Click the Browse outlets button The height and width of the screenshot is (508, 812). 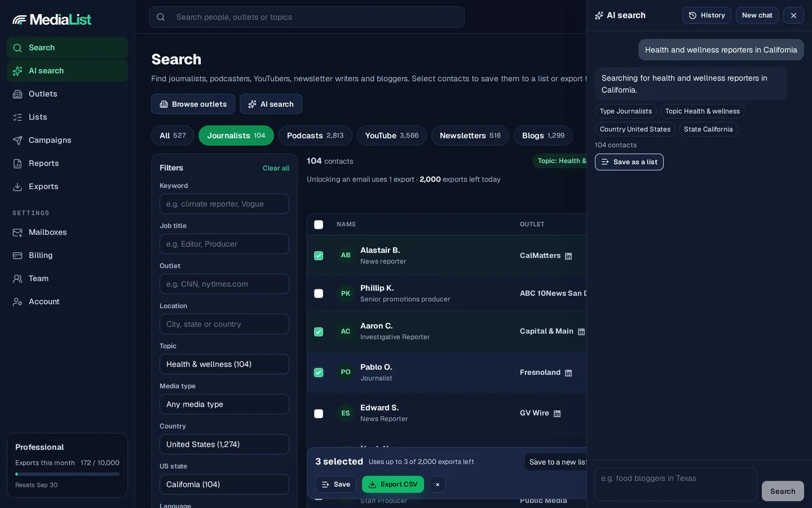click(x=193, y=104)
